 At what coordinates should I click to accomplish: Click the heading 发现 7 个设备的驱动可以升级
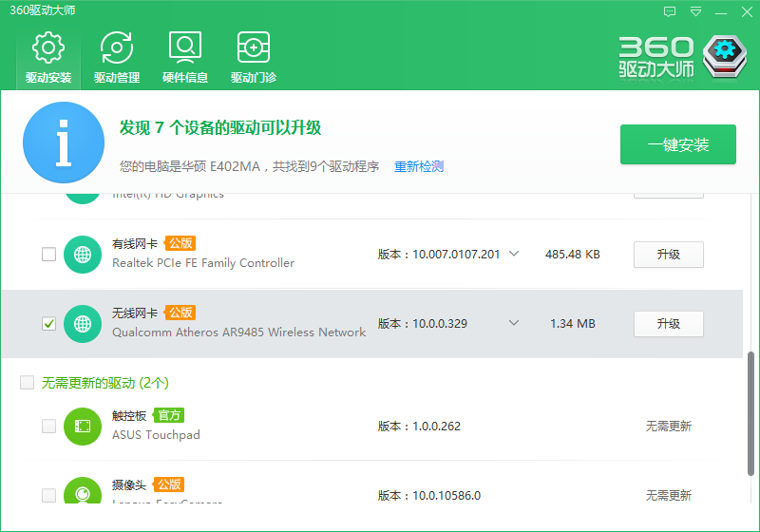220,128
